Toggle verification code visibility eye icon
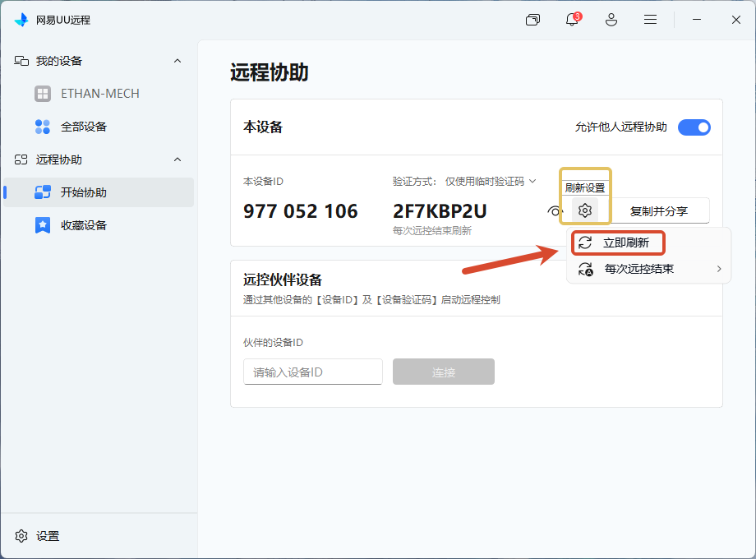The height and width of the screenshot is (559, 756). [555, 210]
